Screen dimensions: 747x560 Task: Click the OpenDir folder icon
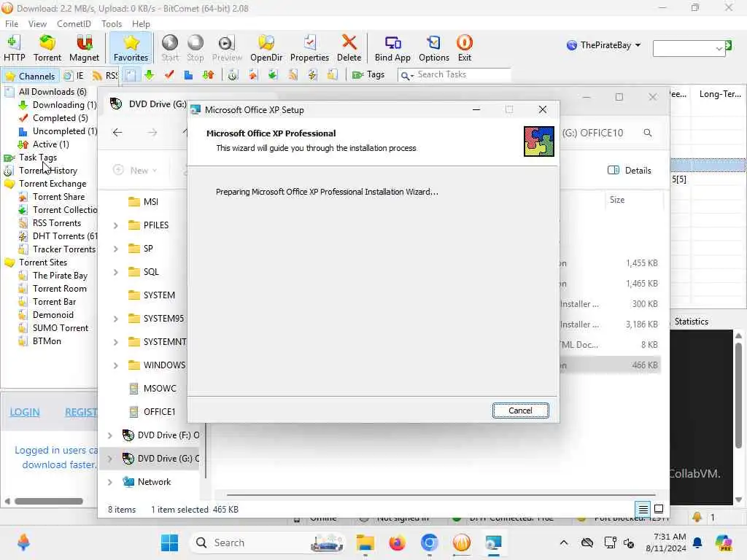(266, 48)
